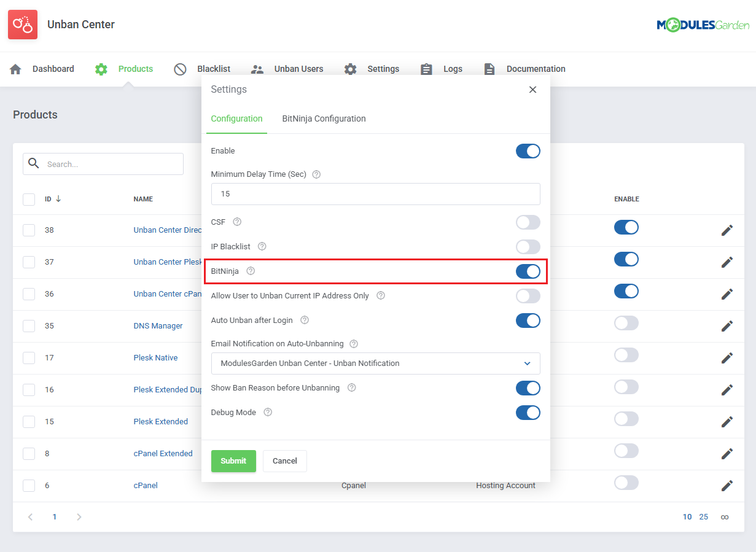Viewport: 756px width, 552px height.
Task: Click the pencil edit icon for DNS Manager
Action: coord(727,325)
